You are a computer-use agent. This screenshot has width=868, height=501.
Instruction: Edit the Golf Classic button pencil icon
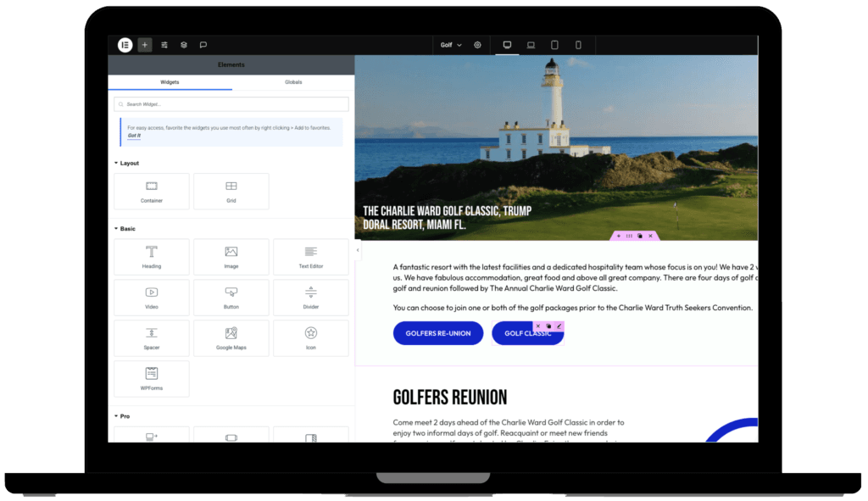click(x=559, y=326)
